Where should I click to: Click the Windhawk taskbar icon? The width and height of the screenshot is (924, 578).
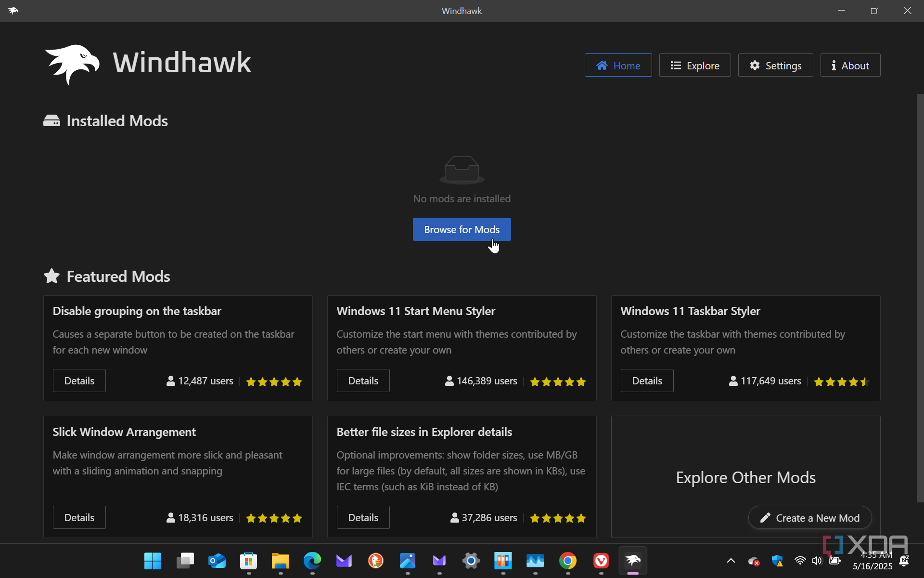(x=633, y=561)
